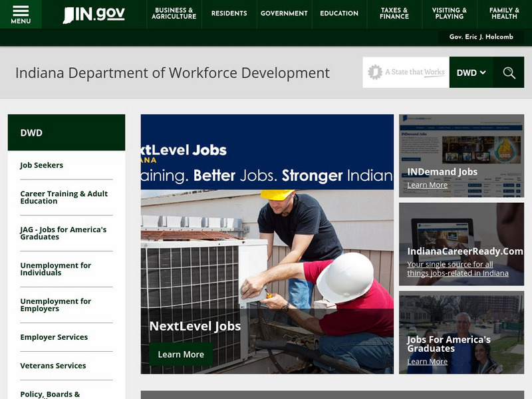Viewport: 532px width, 399px height.
Task: Open Business & Agriculture menu
Action: (174, 13)
